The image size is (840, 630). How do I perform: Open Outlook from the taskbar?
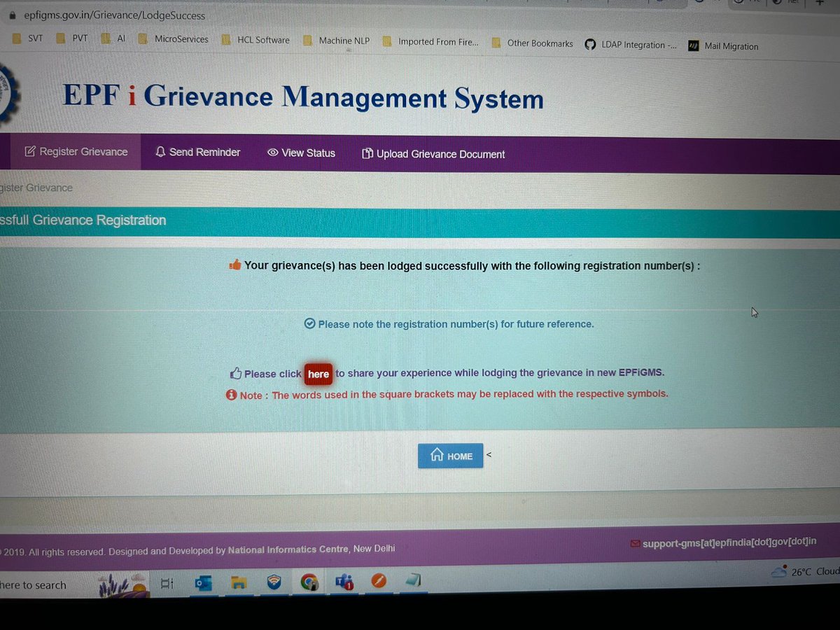pyautogui.click(x=204, y=583)
